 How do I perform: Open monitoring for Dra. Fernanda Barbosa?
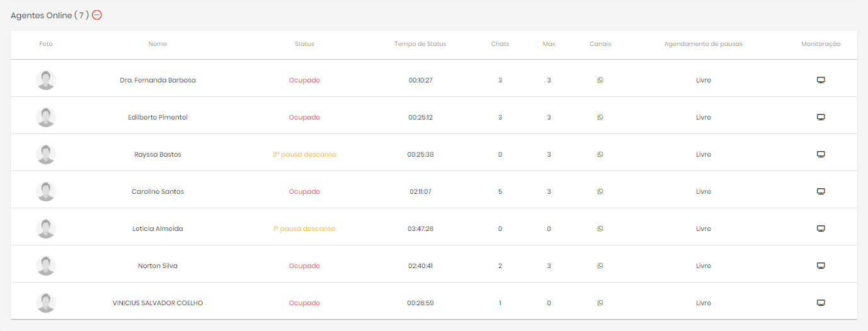[821, 80]
